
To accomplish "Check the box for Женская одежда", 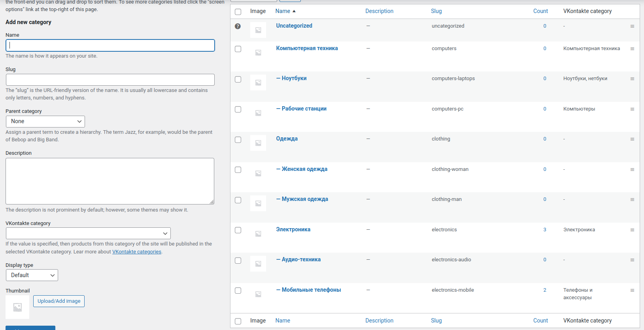I will (238, 170).
